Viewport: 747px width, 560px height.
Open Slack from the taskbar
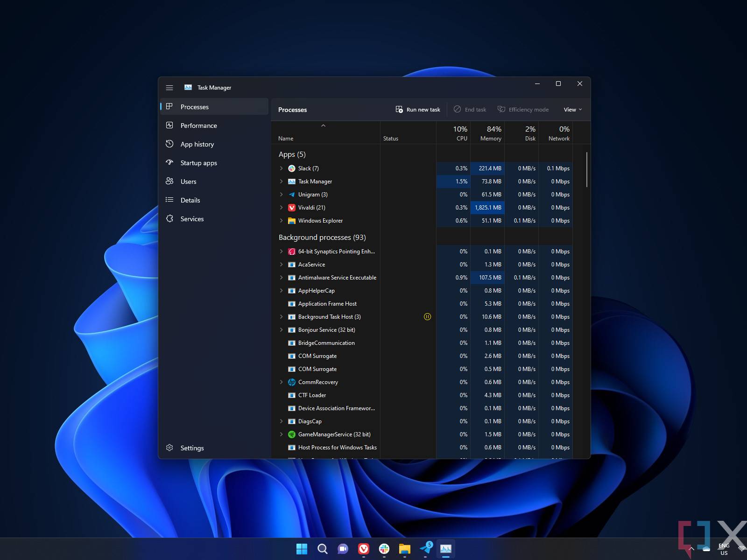[384, 549]
